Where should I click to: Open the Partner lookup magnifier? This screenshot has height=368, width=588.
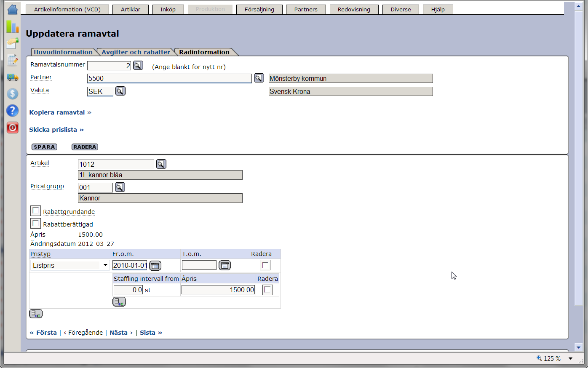click(259, 78)
